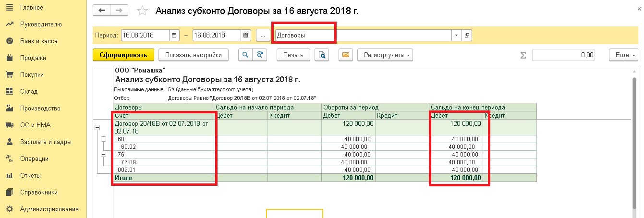Click the chart icon next to Руководителю
644x218 pixels.
9,24
